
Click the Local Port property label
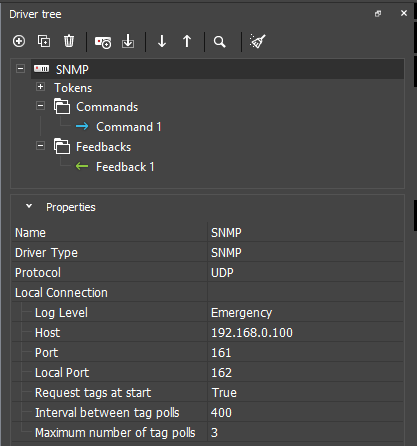[62, 373]
